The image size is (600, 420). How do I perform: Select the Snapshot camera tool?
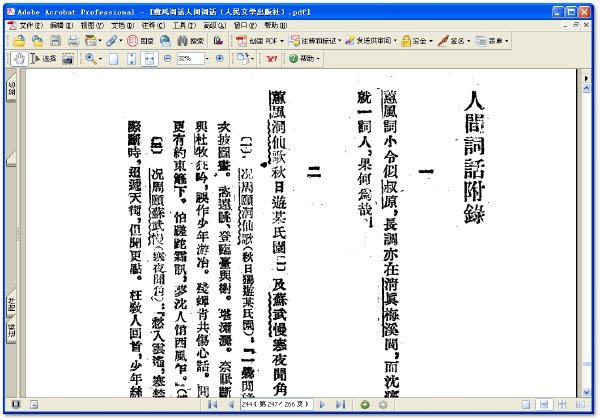[x=68, y=59]
